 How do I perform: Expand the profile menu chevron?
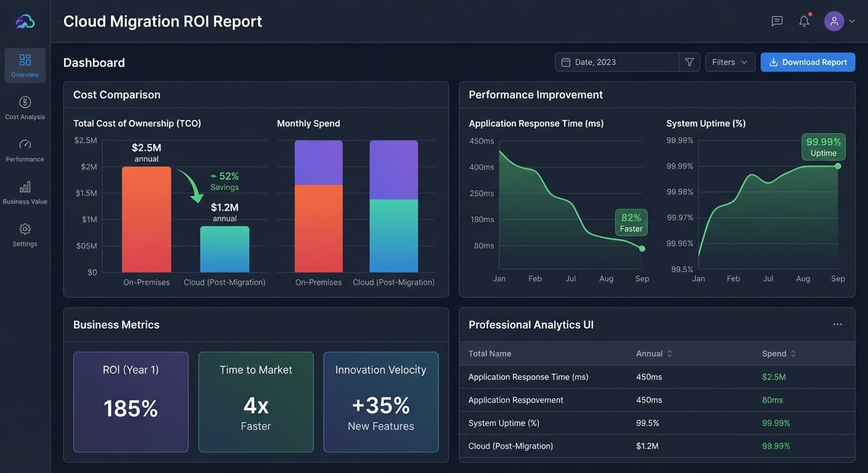[x=852, y=21]
